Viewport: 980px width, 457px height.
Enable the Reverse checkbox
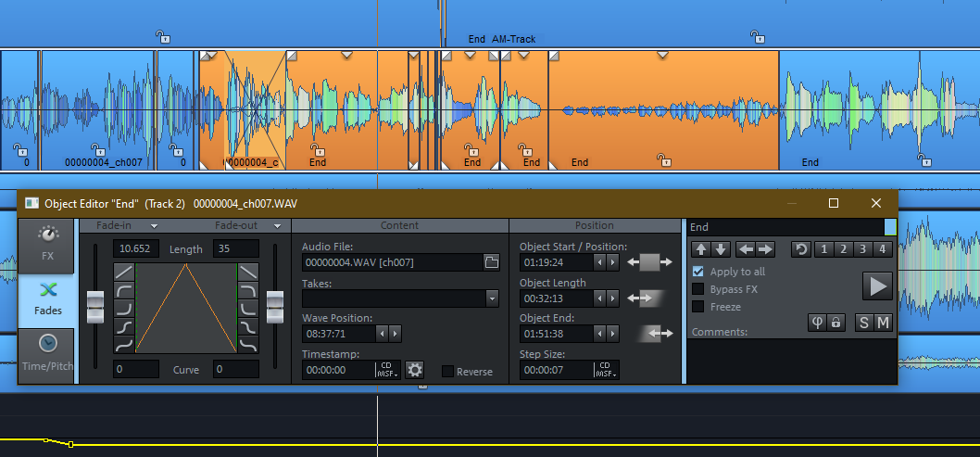pos(447,372)
